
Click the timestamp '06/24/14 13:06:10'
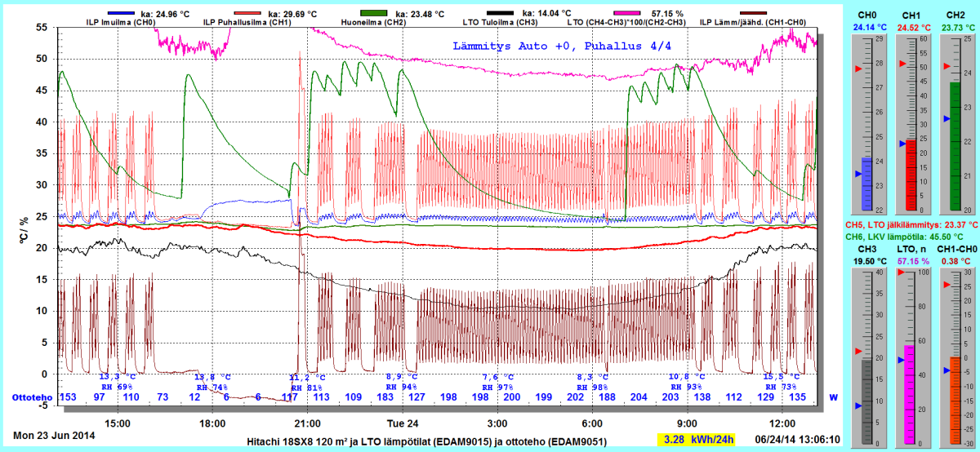(797, 439)
